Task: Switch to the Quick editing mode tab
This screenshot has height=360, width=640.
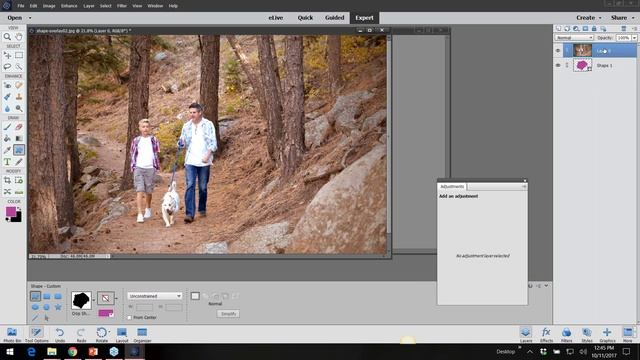Action: (x=305, y=18)
